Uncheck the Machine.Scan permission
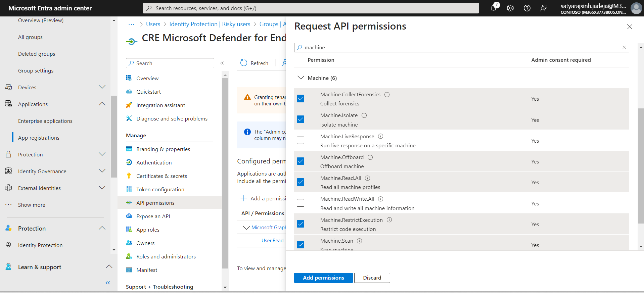 point(301,245)
